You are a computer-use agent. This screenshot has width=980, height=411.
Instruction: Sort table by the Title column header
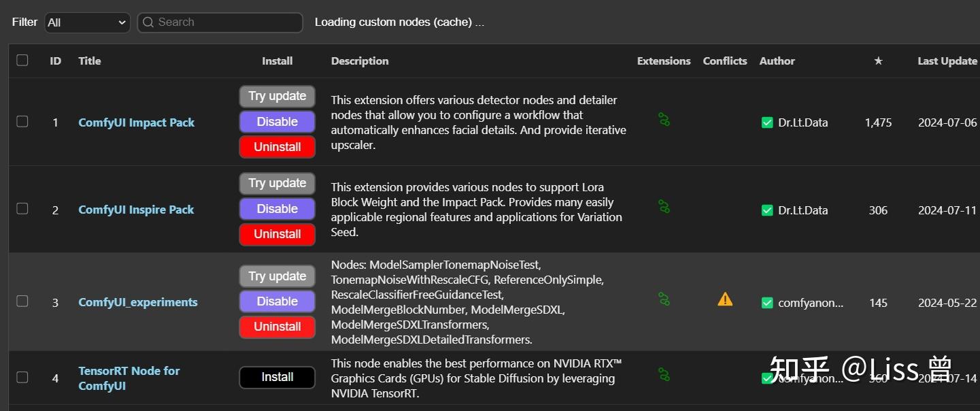click(x=89, y=61)
